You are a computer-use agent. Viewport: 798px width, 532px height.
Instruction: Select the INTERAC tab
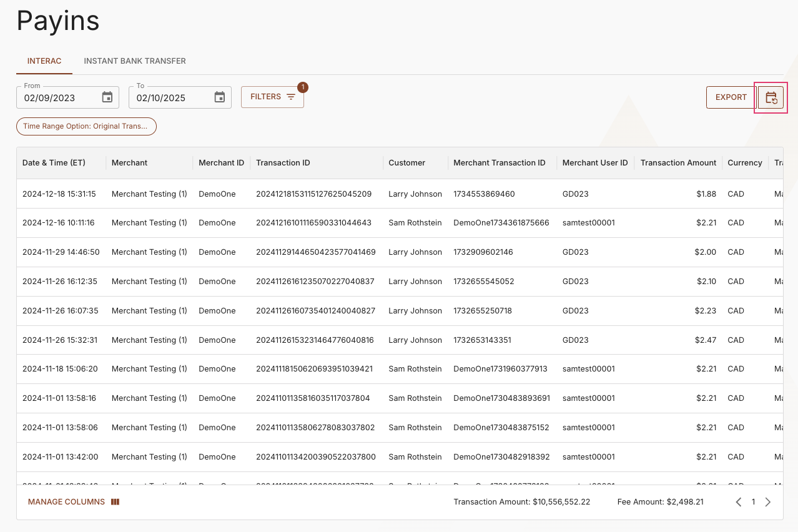tap(44, 61)
